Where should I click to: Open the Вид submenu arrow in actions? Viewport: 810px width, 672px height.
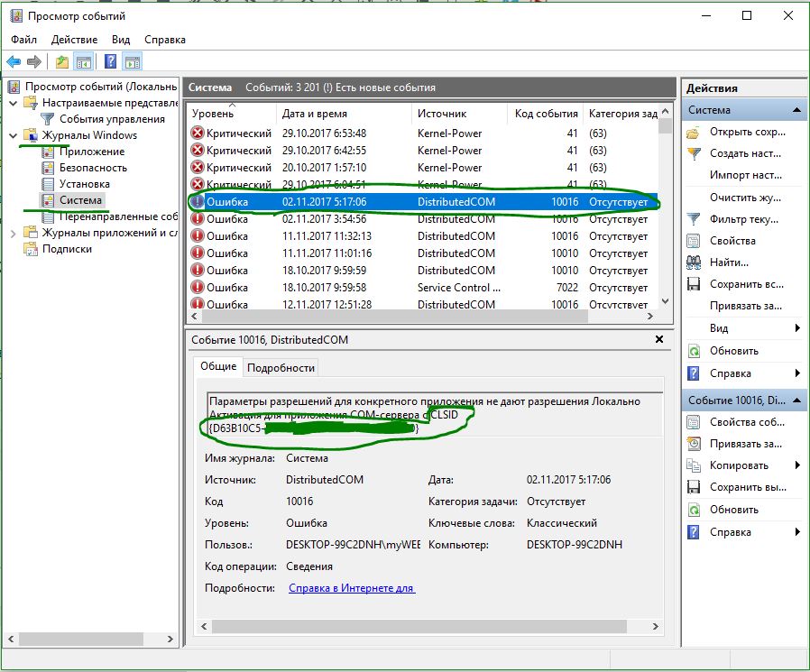point(797,328)
